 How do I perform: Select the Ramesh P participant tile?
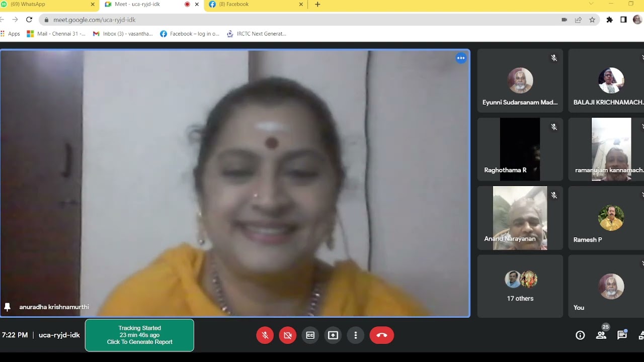click(606, 218)
